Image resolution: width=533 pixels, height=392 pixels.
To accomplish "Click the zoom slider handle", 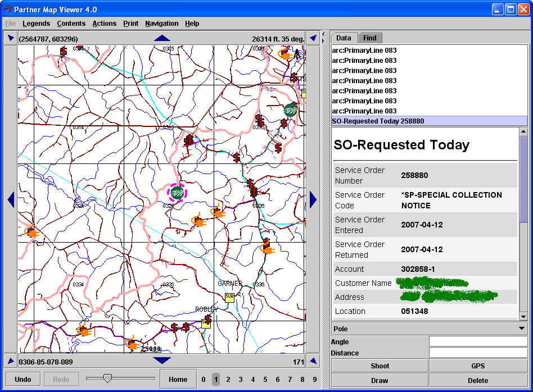I will tap(107, 379).
